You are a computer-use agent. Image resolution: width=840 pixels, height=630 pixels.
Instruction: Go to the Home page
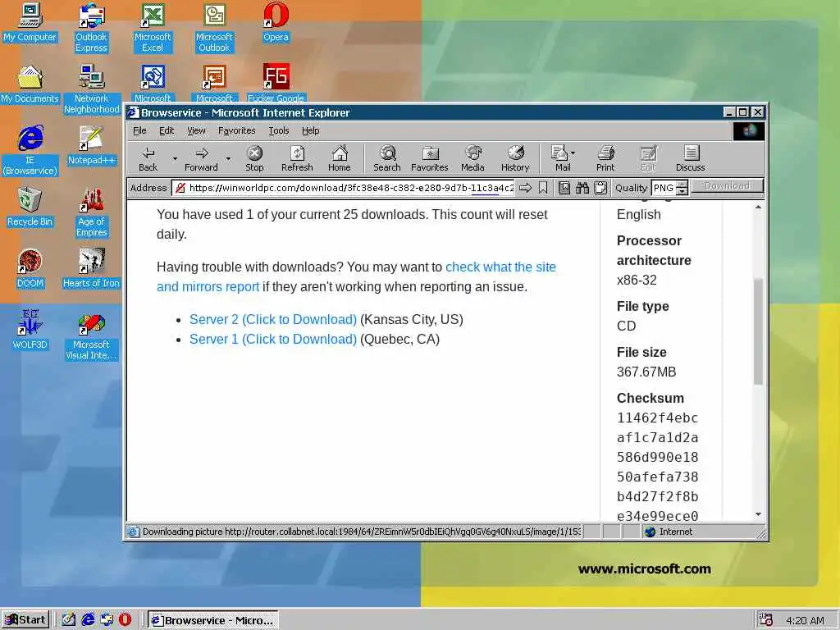point(339,159)
